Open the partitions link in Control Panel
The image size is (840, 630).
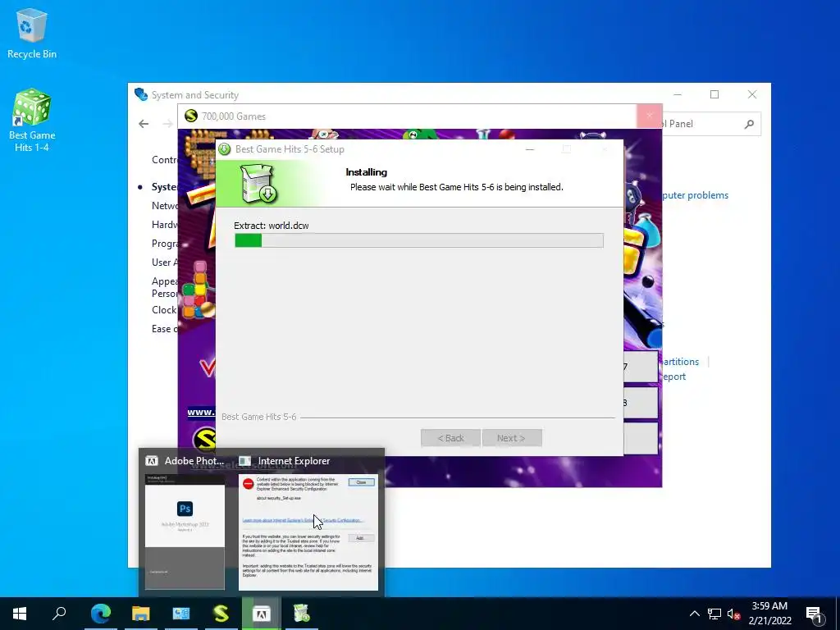[x=681, y=362]
